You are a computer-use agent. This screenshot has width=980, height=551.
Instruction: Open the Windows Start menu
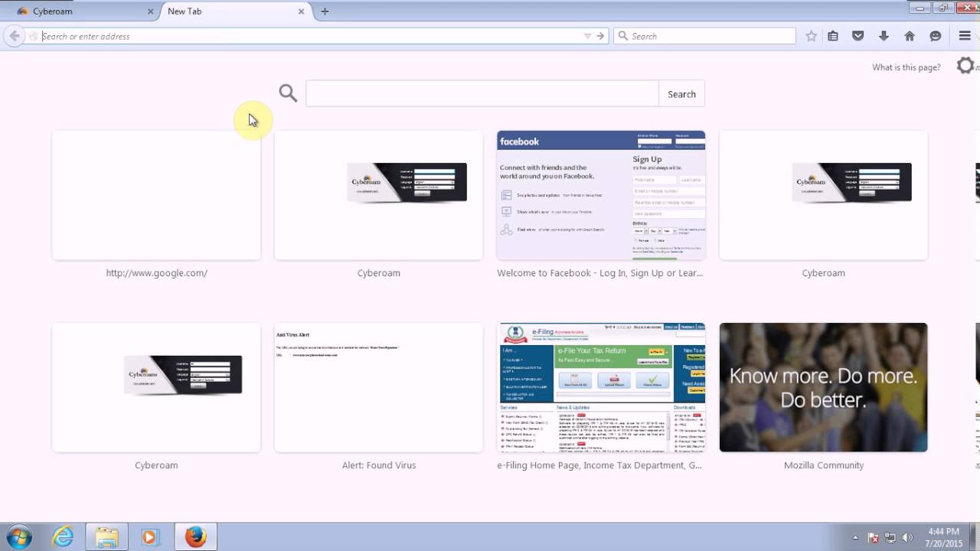pos(19,537)
